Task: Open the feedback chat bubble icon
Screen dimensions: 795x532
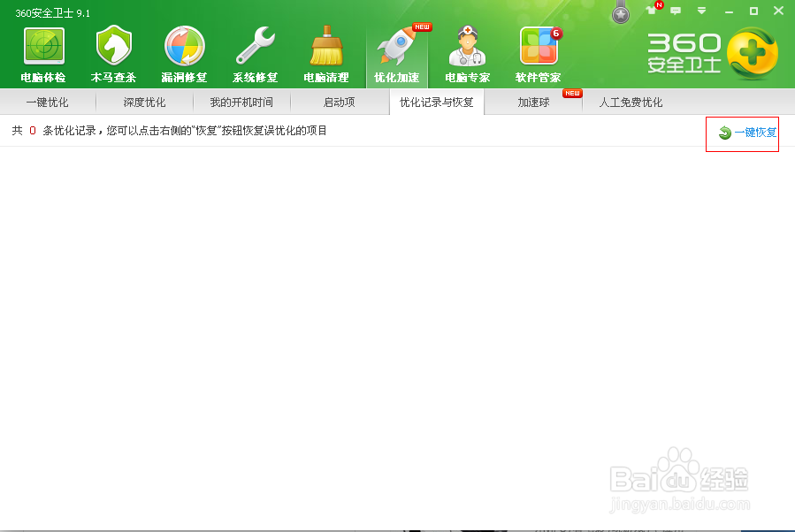Action: 676,11
